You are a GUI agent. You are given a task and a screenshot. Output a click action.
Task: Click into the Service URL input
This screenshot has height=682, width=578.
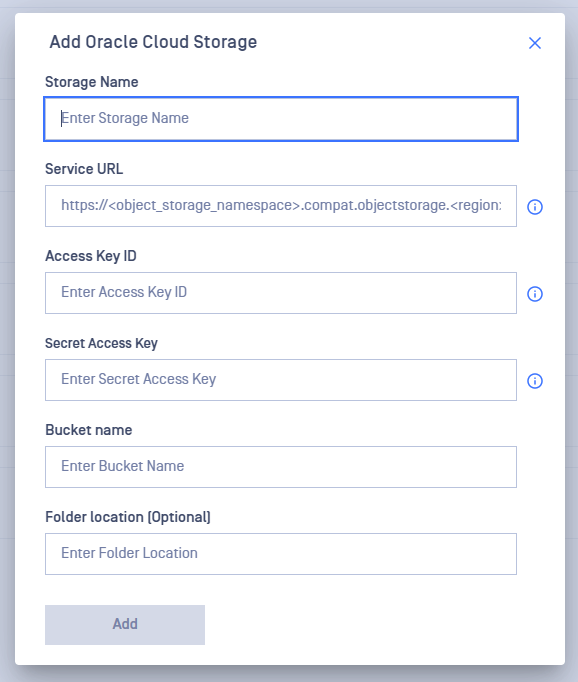281,206
